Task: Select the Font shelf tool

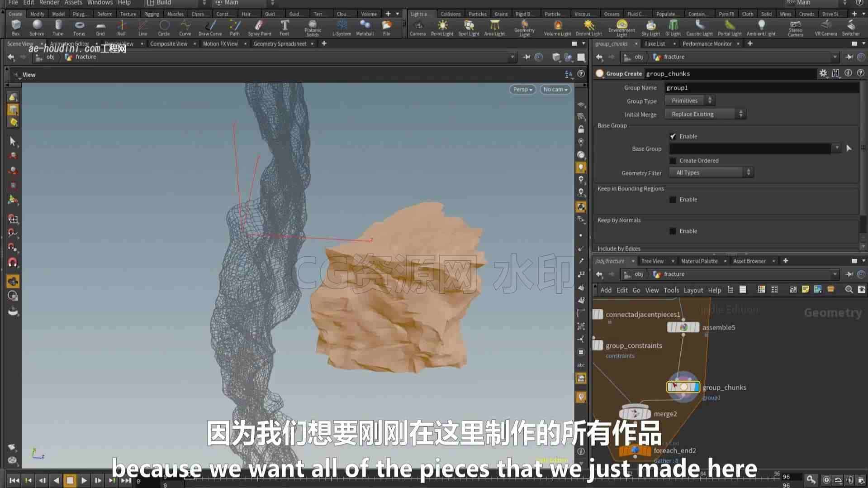Action: (x=285, y=28)
